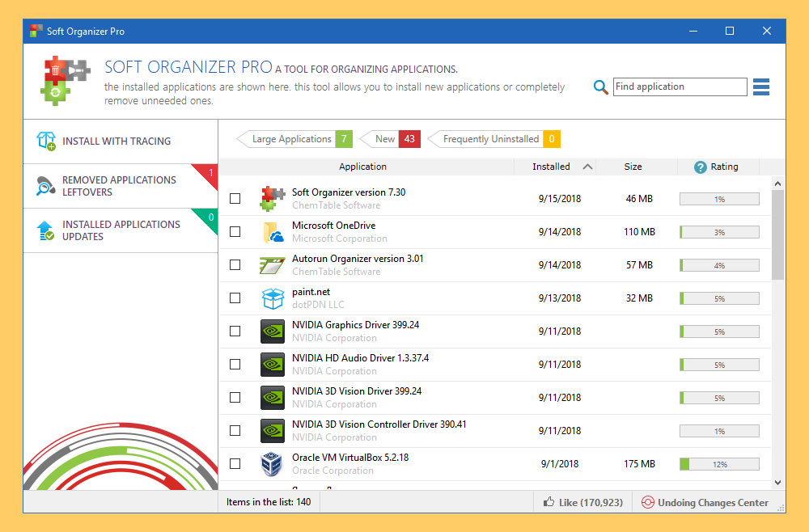Click the 12% rating bar for VirtualBox
The width and height of the screenshot is (809, 532).
pyautogui.click(x=719, y=464)
